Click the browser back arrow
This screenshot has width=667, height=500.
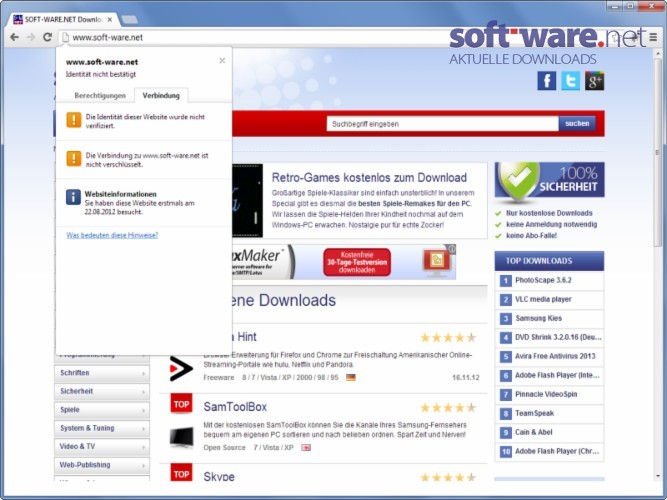(x=14, y=37)
